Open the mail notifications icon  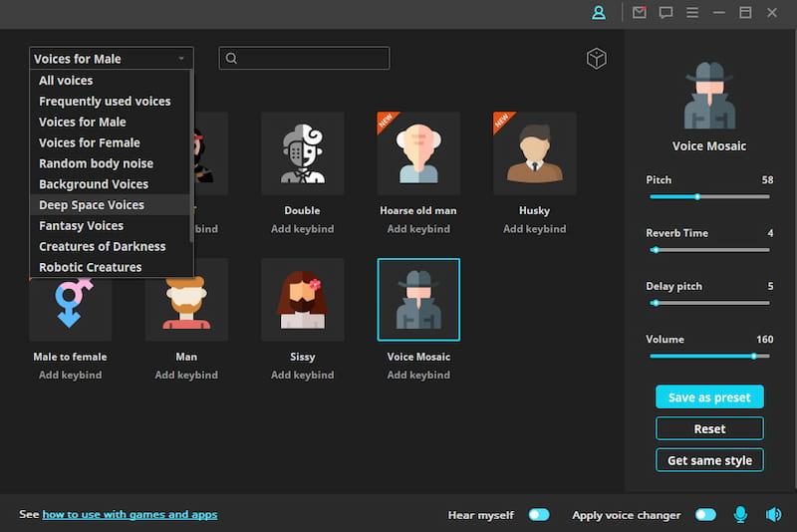tap(640, 12)
